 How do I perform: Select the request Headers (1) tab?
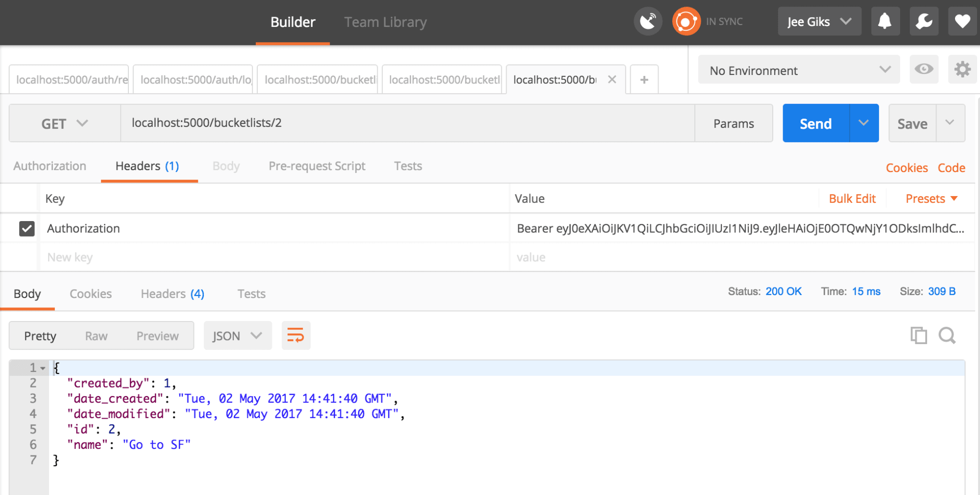pos(147,166)
